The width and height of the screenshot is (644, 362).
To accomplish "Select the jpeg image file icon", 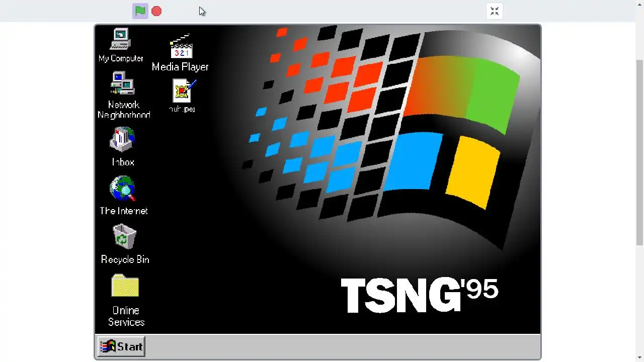I will (x=184, y=91).
